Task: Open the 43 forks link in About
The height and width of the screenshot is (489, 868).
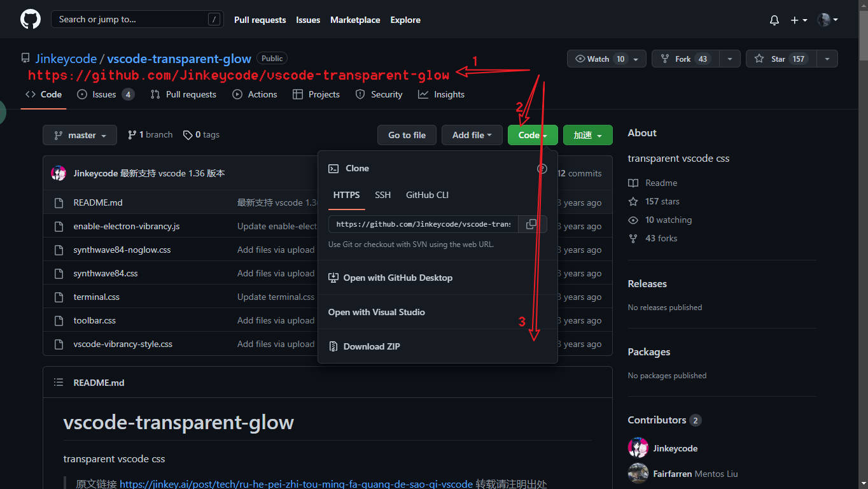Action: [653, 238]
